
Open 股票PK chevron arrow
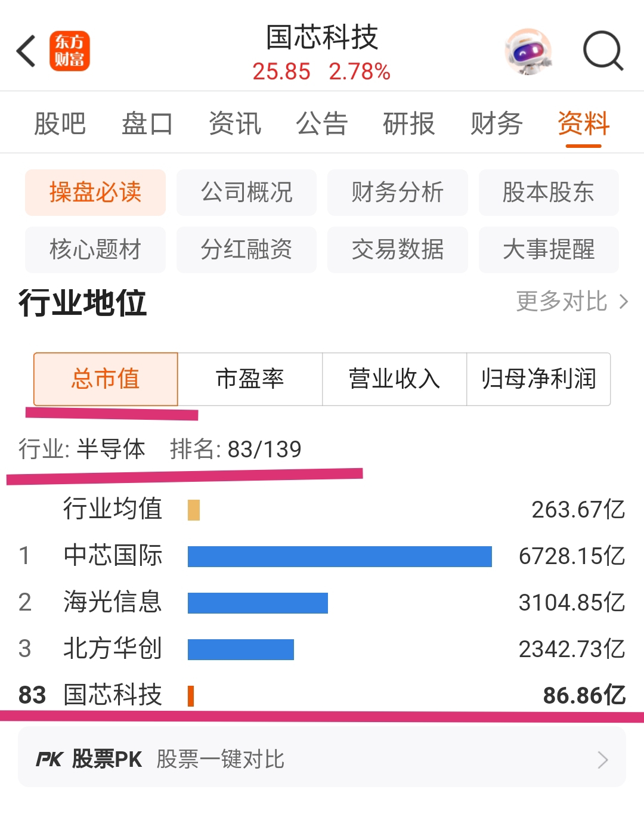[x=603, y=760]
